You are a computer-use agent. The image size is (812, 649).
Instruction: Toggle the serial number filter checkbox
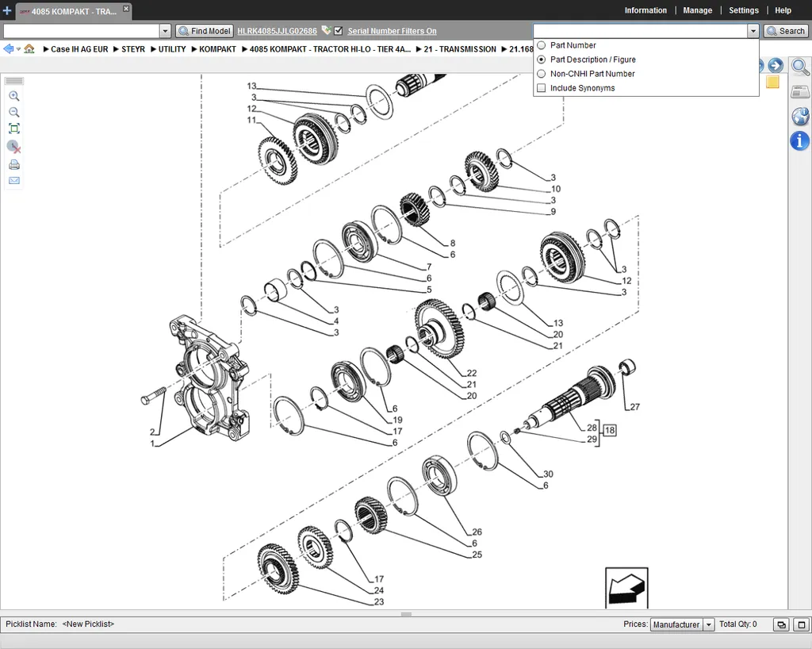click(x=338, y=31)
